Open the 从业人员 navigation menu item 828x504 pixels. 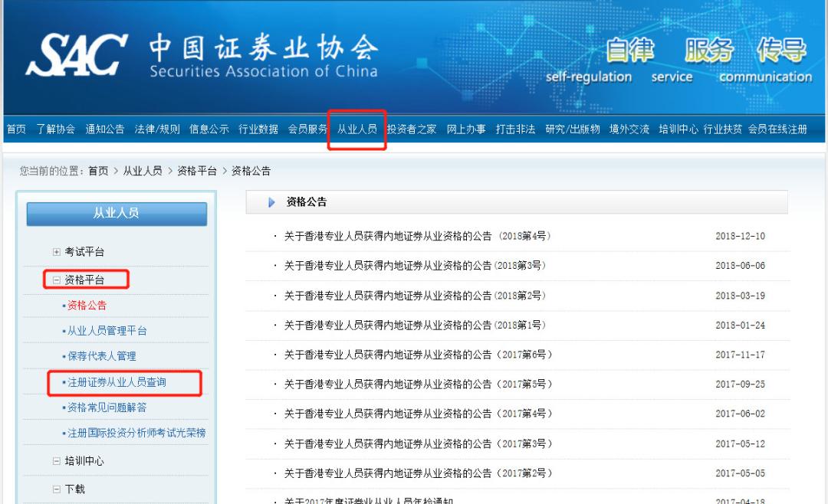coord(356,130)
